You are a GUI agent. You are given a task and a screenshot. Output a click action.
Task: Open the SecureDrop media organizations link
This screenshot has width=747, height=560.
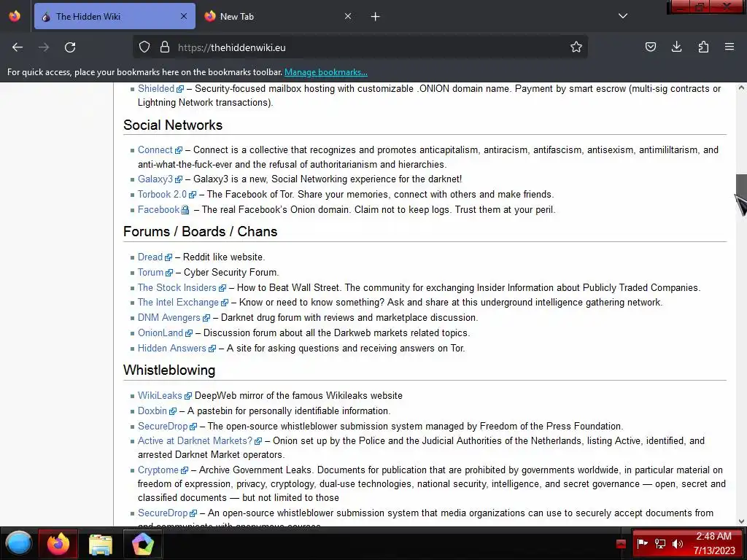(x=163, y=513)
